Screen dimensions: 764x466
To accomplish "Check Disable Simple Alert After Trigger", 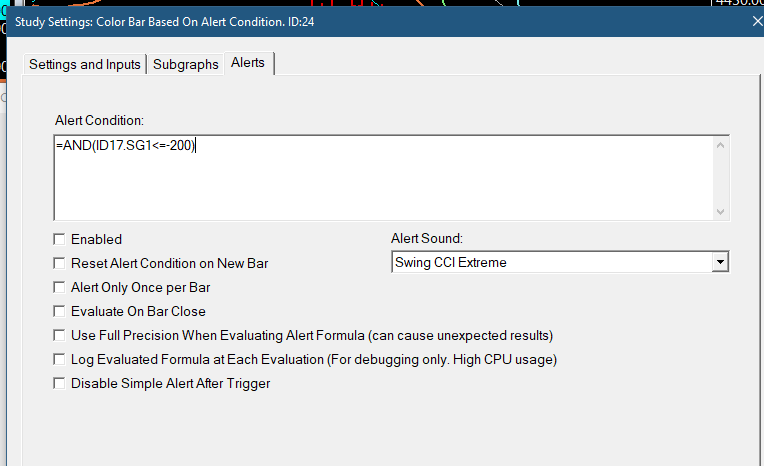I will 60,383.
